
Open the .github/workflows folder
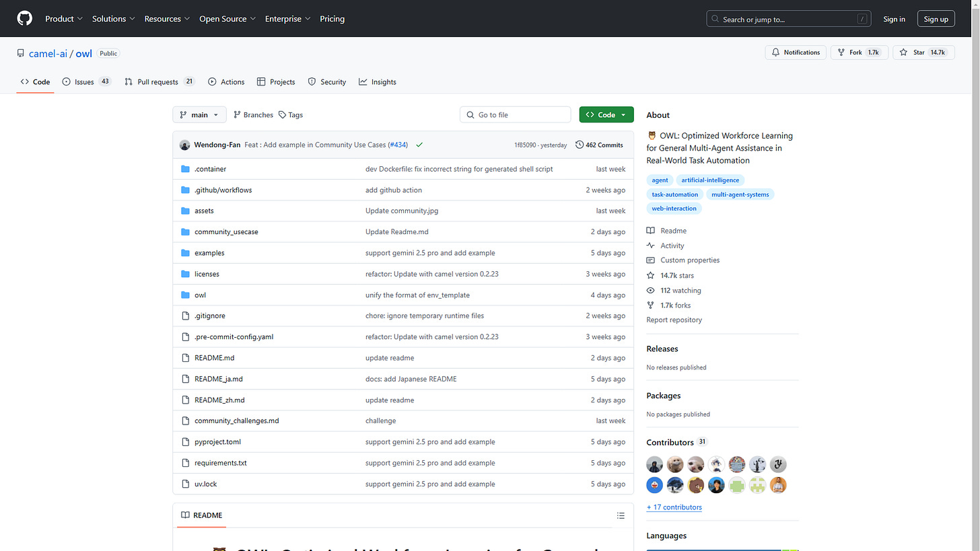(223, 190)
